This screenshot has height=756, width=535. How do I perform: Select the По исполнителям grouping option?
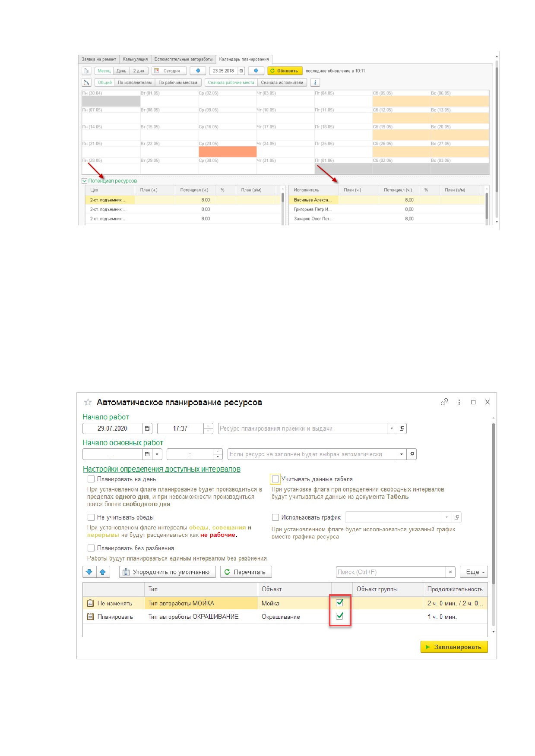click(135, 82)
